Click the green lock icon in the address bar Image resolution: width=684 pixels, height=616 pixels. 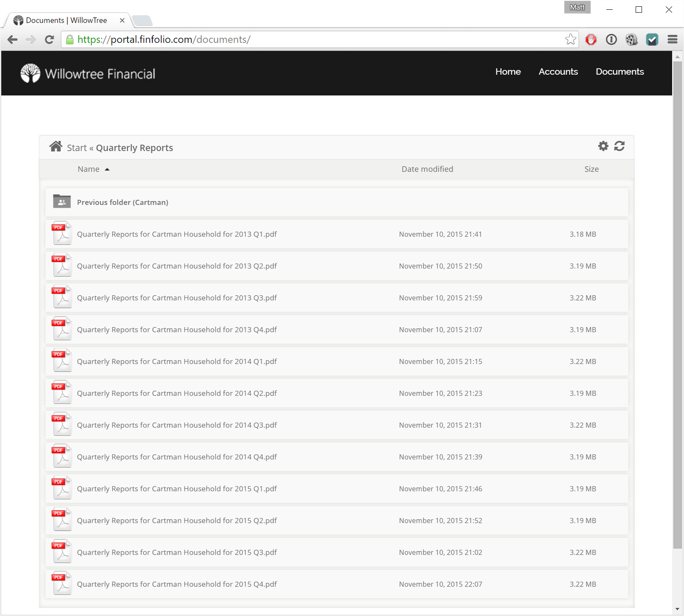70,39
